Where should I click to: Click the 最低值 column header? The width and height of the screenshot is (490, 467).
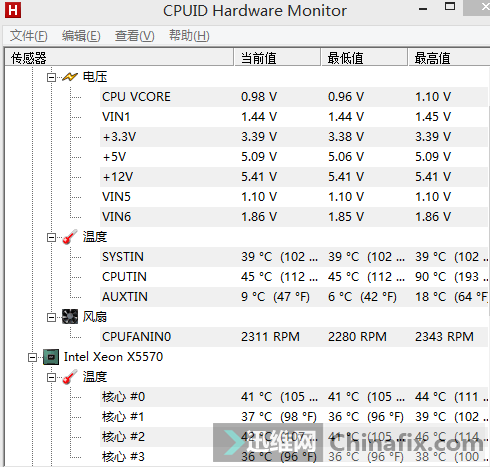click(364, 58)
